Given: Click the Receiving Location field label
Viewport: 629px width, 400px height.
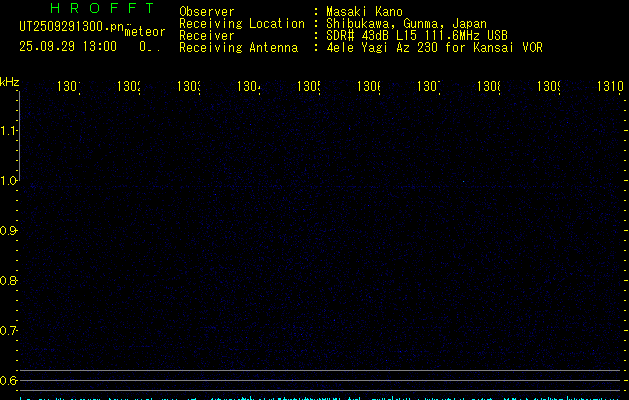Looking at the screenshot, I should (x=241, y=23).
